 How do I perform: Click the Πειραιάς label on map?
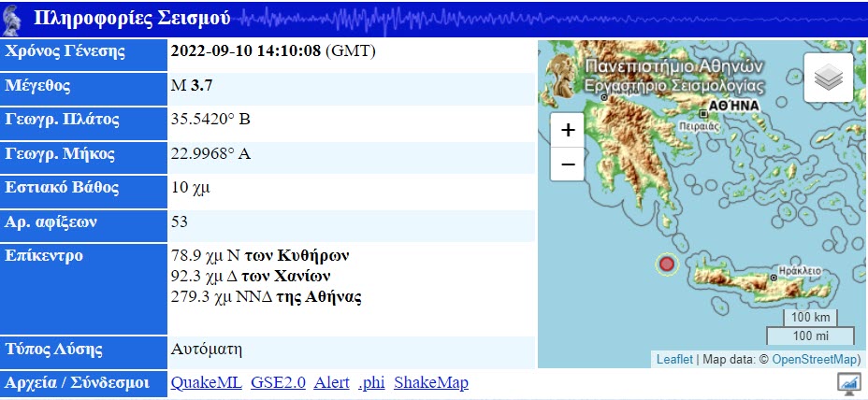(x=700, y=127)
